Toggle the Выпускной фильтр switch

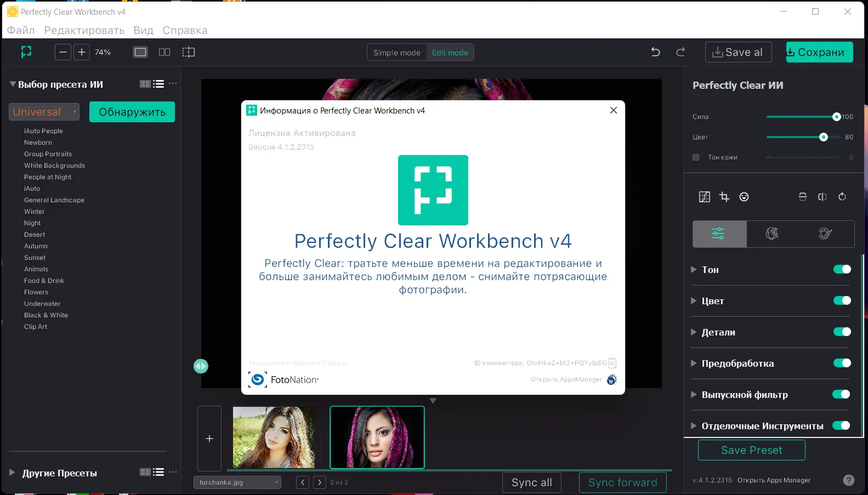point(841,394)
